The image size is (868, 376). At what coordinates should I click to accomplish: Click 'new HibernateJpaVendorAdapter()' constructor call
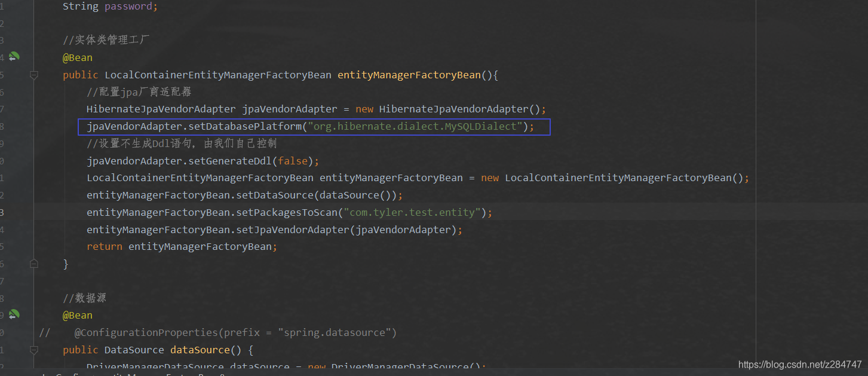(448, 109)
